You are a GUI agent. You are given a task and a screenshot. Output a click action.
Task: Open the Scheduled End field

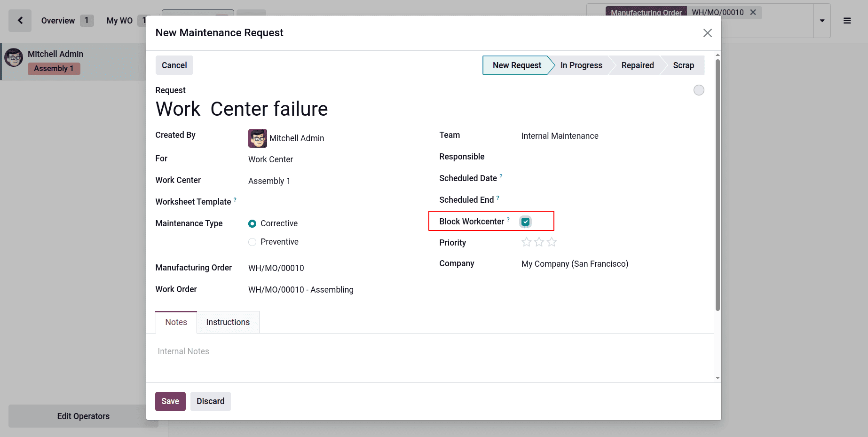pyautogui.click(x=613, y=200)
